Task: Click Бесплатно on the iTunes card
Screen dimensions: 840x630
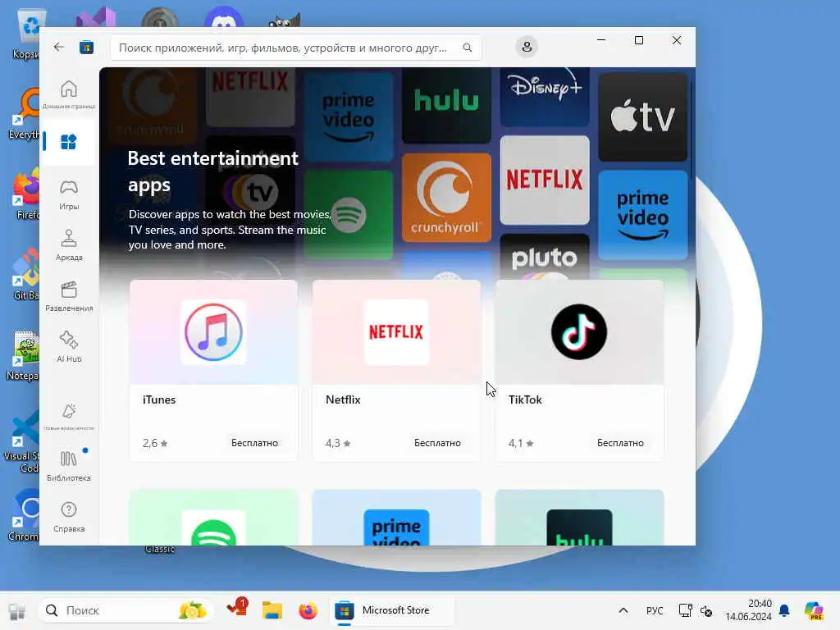Action: [x=254, y=443]
